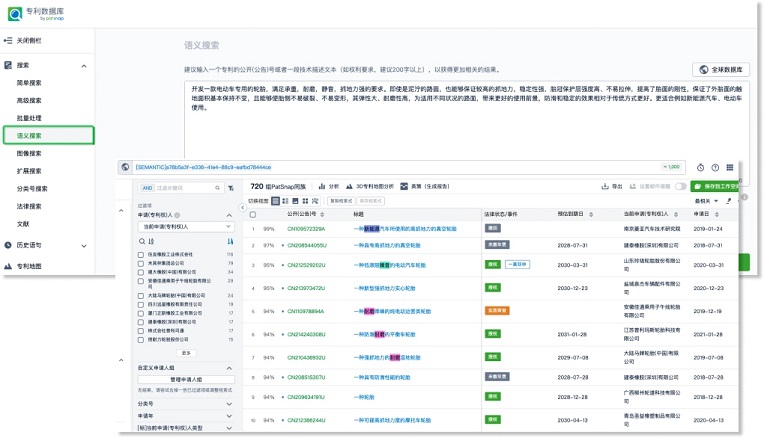Click the 专利地图 sidebar icon
Screen dimensions: 764x438
coord(9,267)
